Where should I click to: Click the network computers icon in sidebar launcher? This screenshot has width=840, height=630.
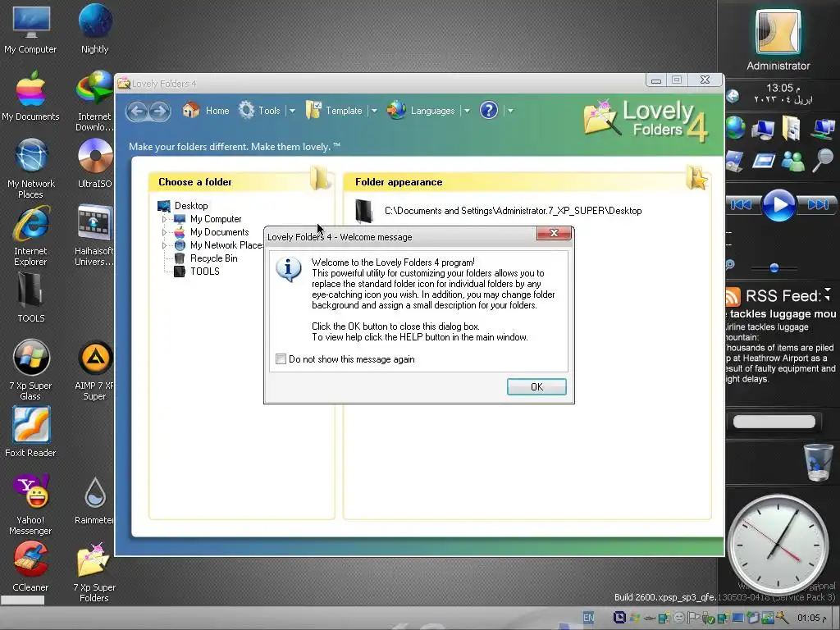823,129
